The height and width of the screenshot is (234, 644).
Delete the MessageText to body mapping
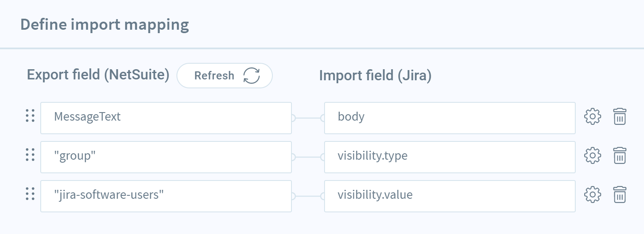click(x=620, y=117)
